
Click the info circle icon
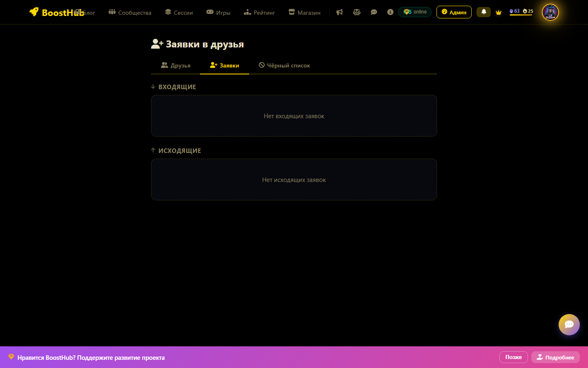tap(390, 12)
